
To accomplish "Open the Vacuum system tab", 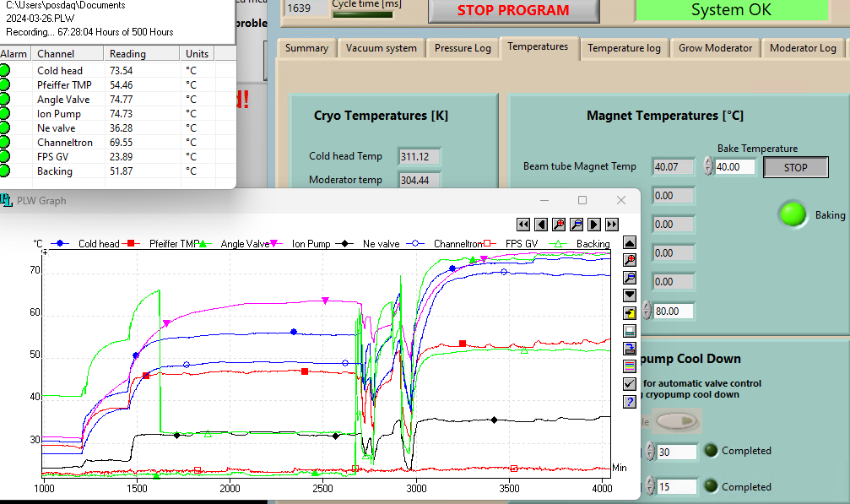I will pyautogui.click(x=381, y=48).
